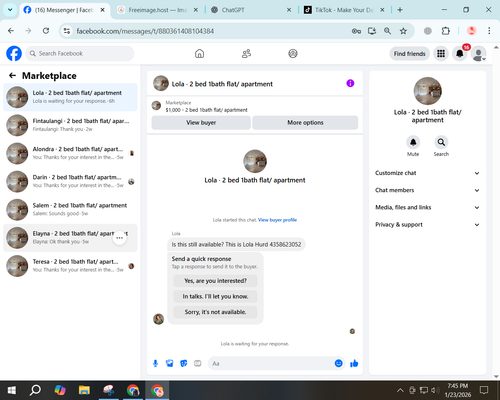Open the Teresa conversation
This screenshot has width=500, height=400.
[x=70, y=266]
